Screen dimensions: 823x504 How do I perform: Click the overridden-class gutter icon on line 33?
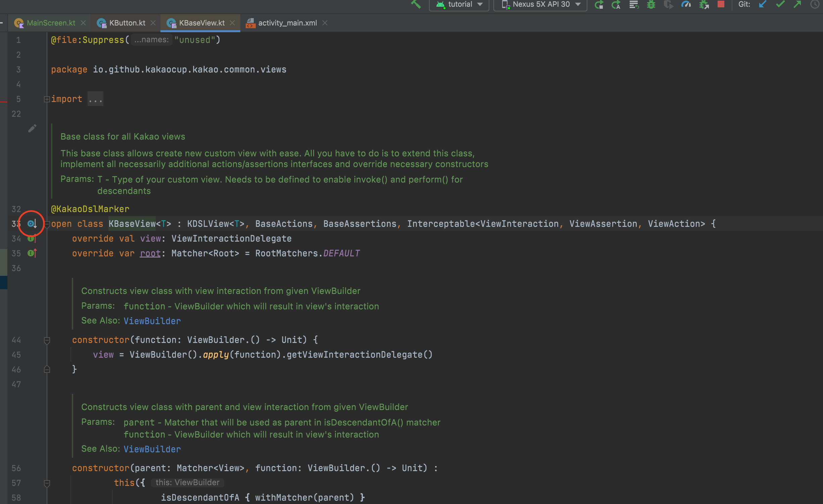(32, 224)
